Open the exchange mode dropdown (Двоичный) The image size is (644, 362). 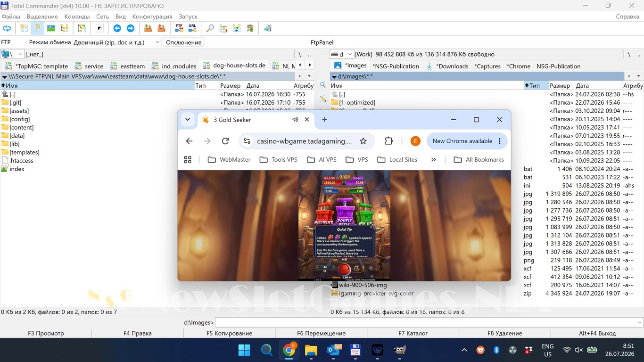pyautogui.click(x=117, y=42)
